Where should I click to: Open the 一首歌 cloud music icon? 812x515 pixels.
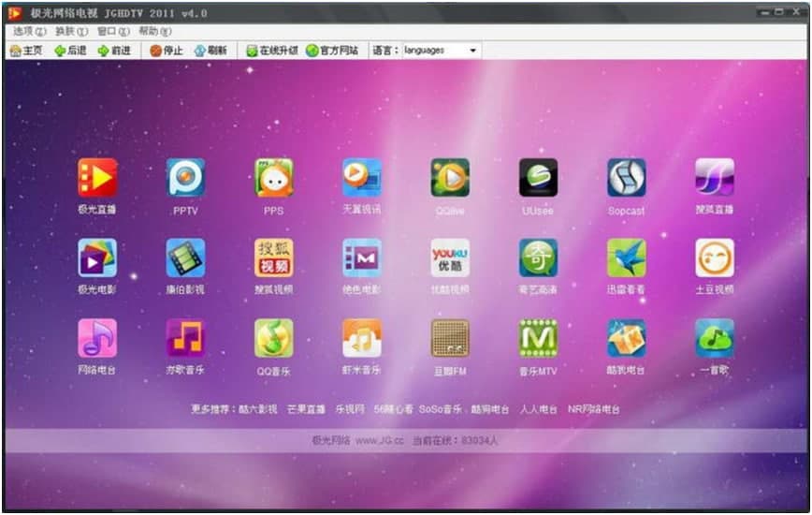coord(715,338)
